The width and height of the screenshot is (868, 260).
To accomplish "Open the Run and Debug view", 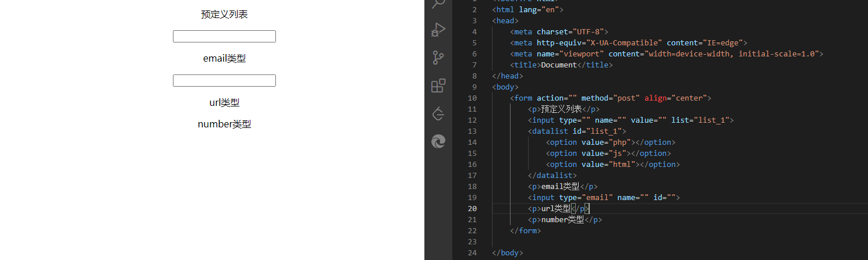I will (438, 30).
